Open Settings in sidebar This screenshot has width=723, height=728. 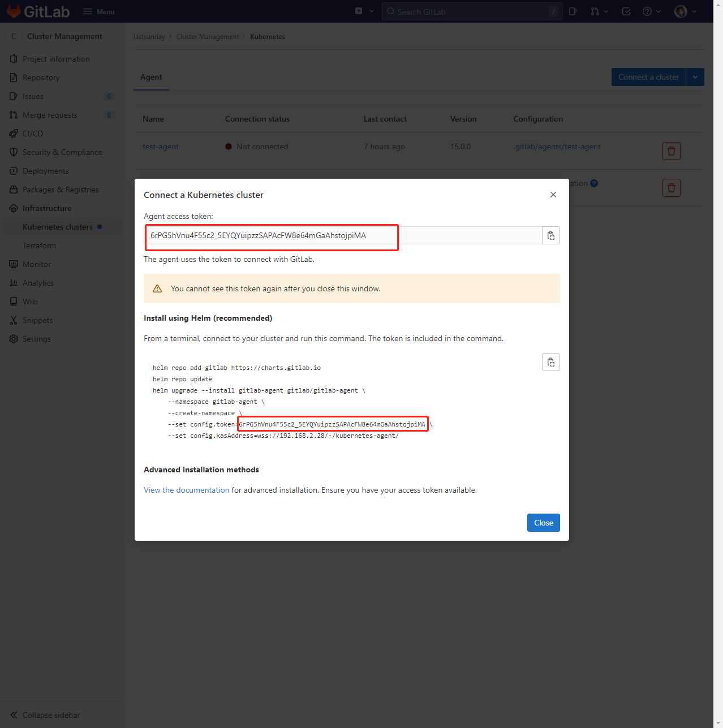(62, 339)
